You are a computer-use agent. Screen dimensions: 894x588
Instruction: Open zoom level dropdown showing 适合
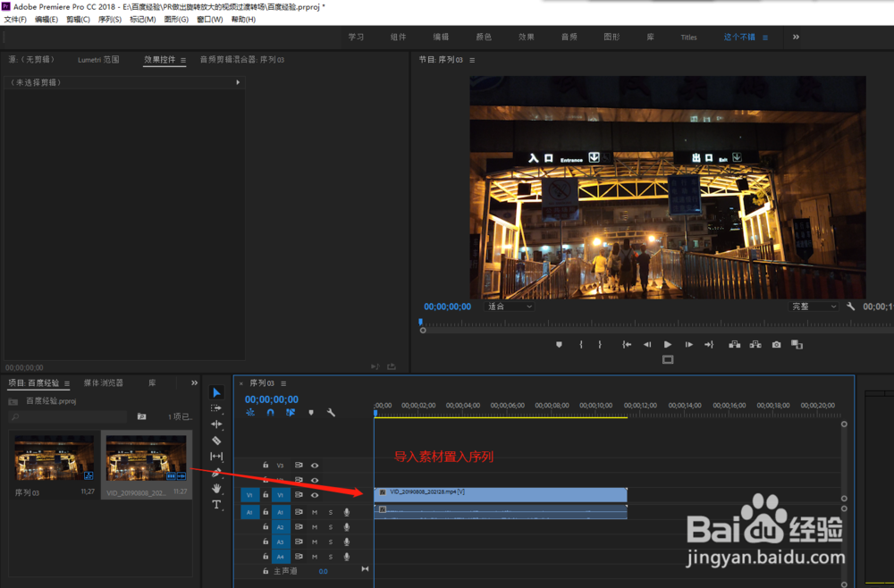(510, 307)
